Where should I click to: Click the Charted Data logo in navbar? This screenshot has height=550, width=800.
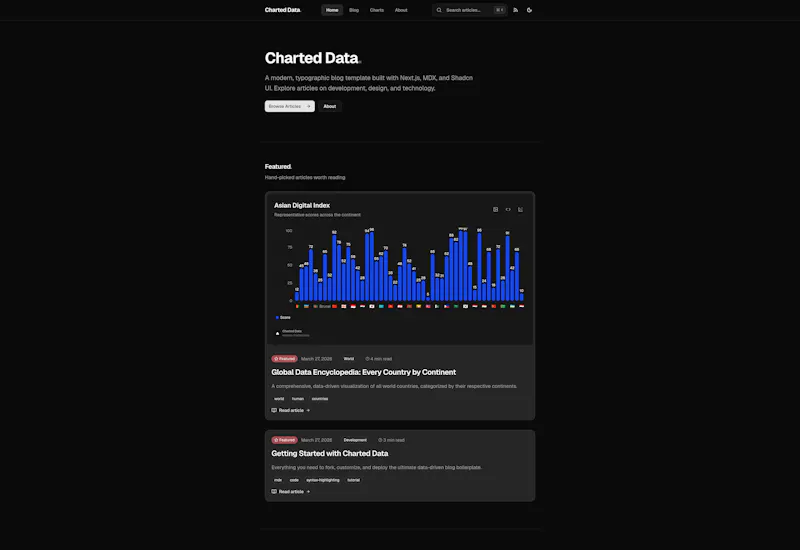(x=283, y=10)
